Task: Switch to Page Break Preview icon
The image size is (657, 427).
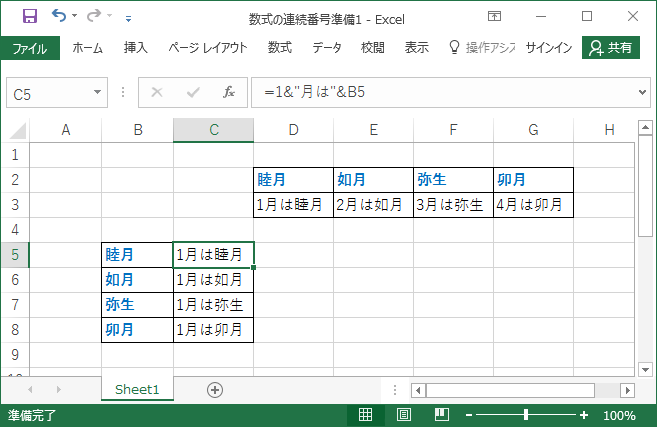Action: click(x=442, y=415)
